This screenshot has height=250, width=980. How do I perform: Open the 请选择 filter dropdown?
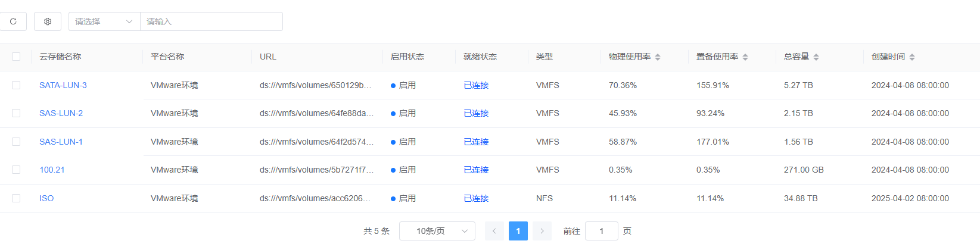pyautogui.click(x=104, y=21)
